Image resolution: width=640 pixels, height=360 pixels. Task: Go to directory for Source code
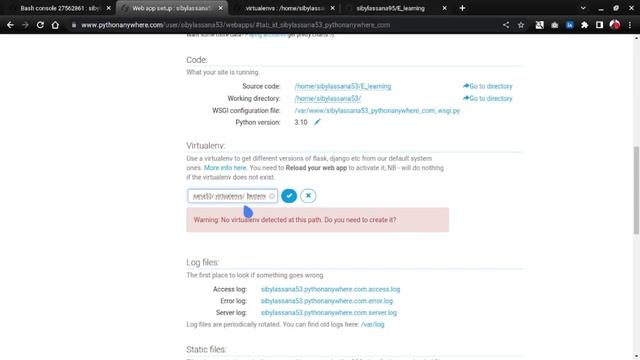487,86
